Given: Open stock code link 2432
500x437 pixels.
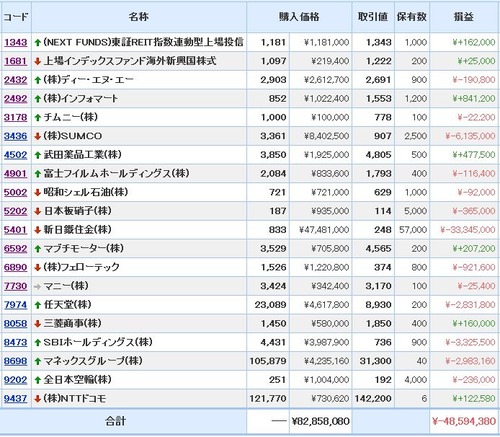Looking at the screenshot, I should click(16, 80).
